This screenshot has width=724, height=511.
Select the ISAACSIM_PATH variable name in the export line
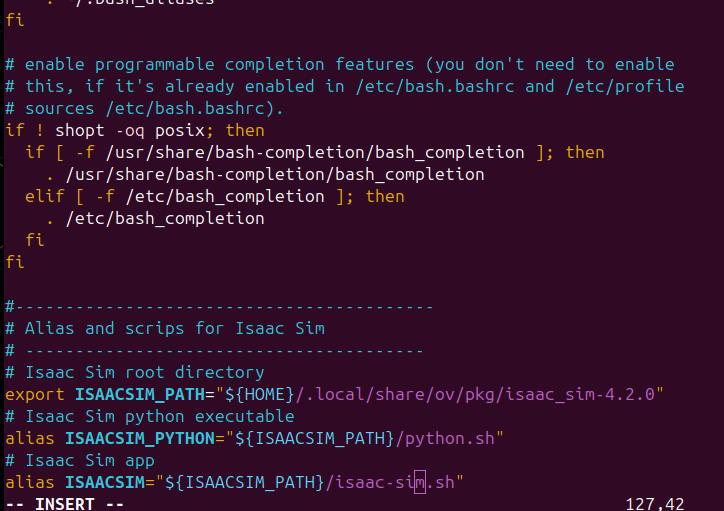tap(140, 395)
